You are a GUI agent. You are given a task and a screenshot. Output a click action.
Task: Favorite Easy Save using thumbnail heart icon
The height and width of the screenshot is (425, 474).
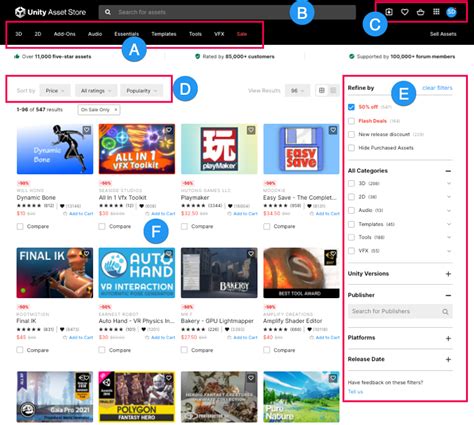pyautogui.click(x=333, y=130)
